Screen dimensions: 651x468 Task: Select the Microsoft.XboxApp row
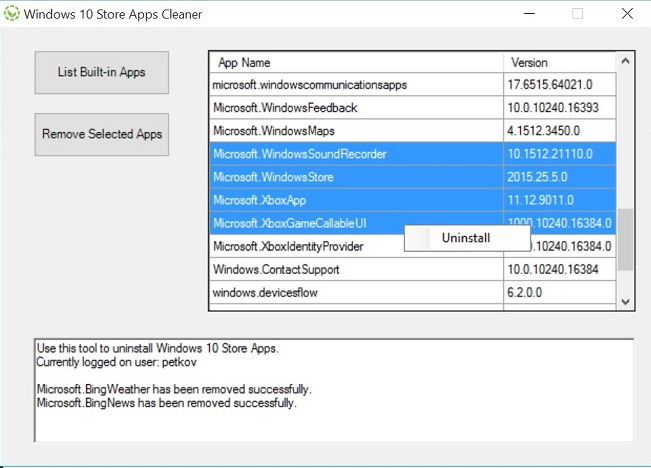tap(413, 200)
